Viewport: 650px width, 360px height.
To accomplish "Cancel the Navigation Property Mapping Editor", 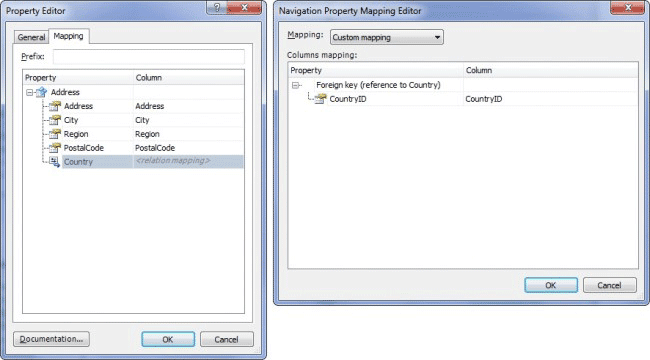I will [609, 285].
